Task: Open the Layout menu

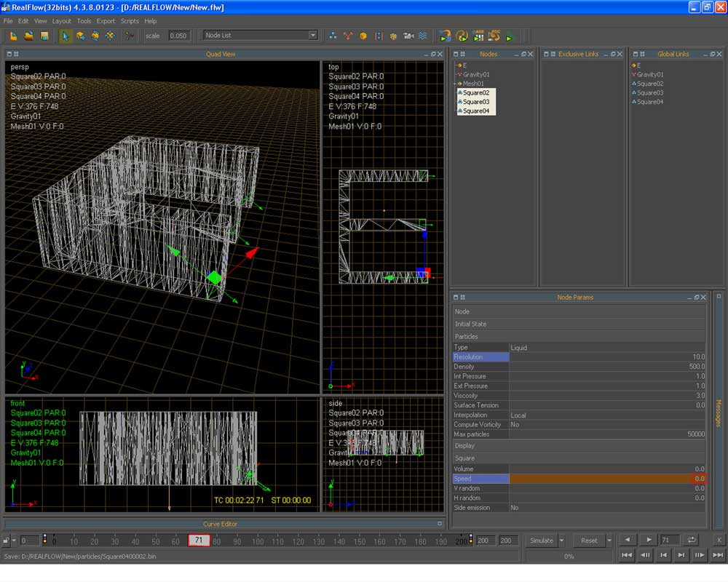Action: tap(61, 21)
